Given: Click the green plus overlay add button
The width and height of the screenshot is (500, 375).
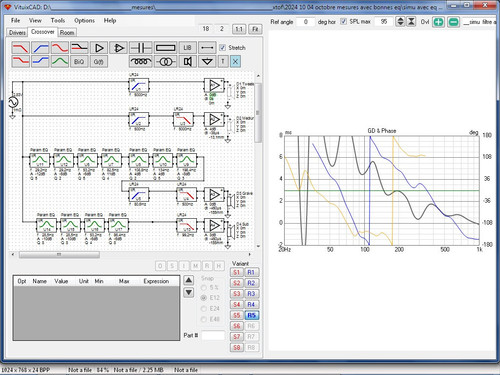Looking at the screenshot, I should (x=438, y=22).
